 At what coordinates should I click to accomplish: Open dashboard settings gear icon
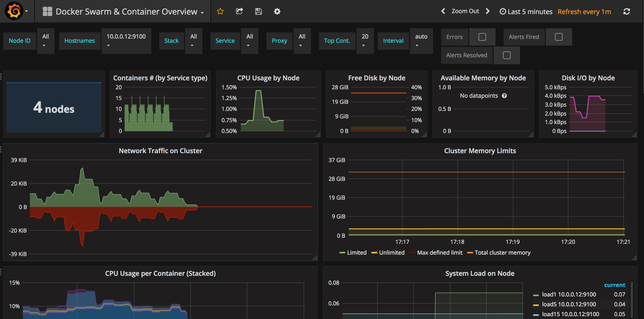tap(277, 11)
